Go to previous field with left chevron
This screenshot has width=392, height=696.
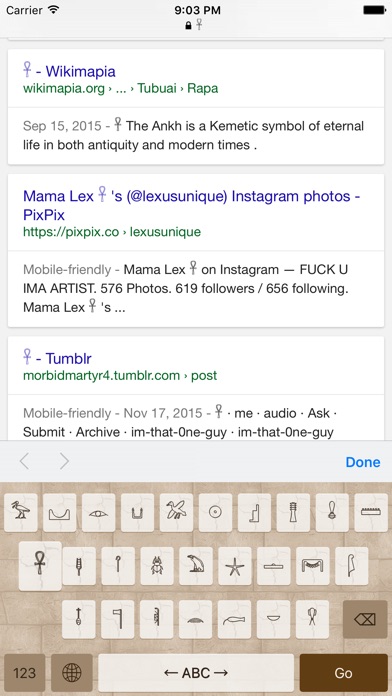[24, 462]
